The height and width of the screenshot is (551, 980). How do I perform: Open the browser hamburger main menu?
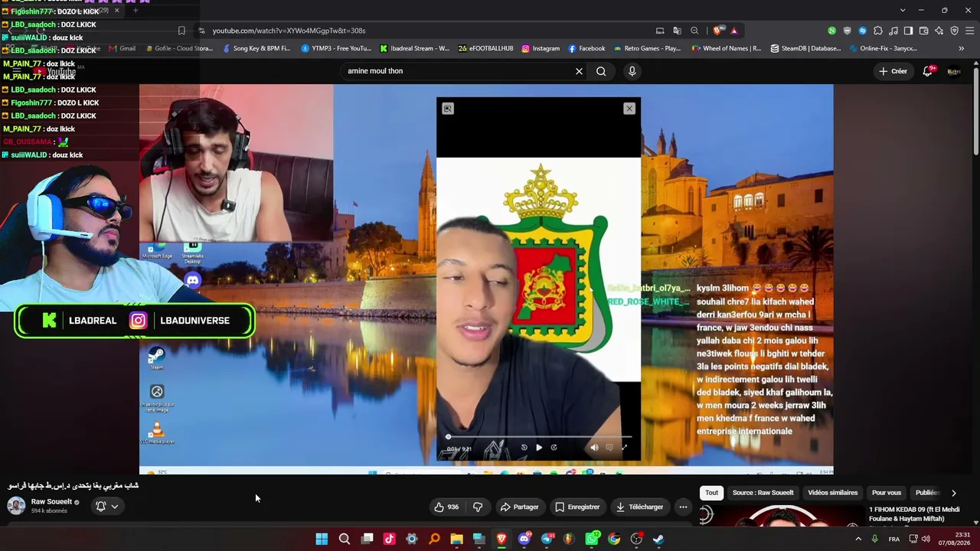[x=969, y=31]
